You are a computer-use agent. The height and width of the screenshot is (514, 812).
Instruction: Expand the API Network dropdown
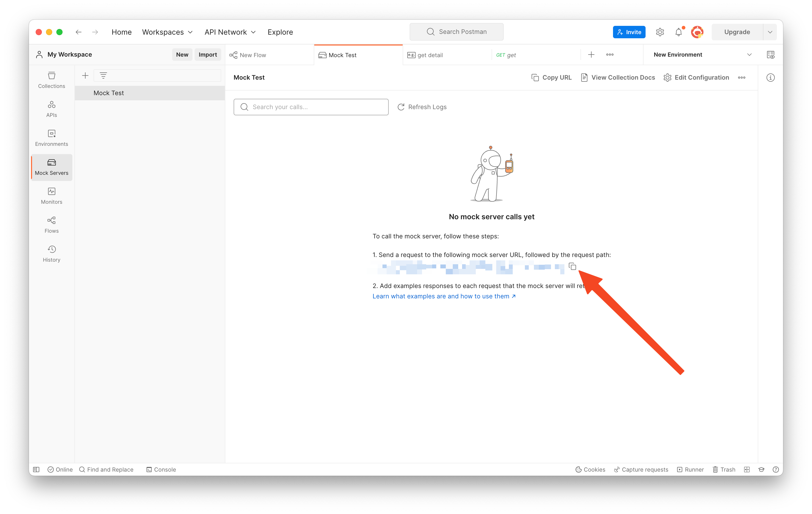[x=230, y=32]
